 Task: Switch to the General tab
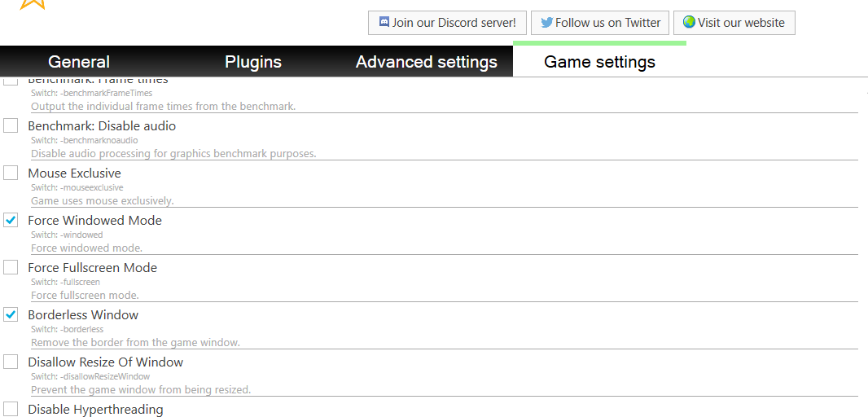point(79,62)
